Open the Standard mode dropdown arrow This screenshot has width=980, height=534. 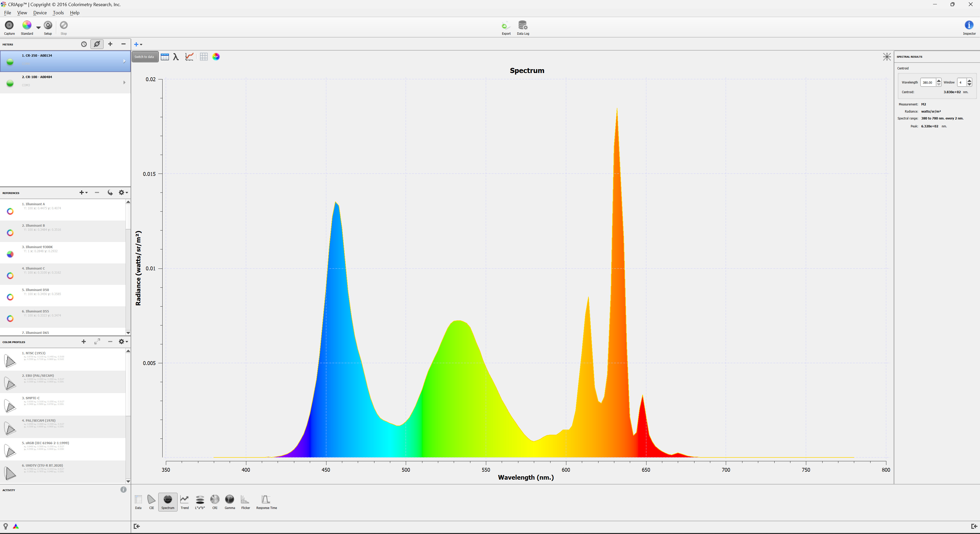(x=39, y=27)
